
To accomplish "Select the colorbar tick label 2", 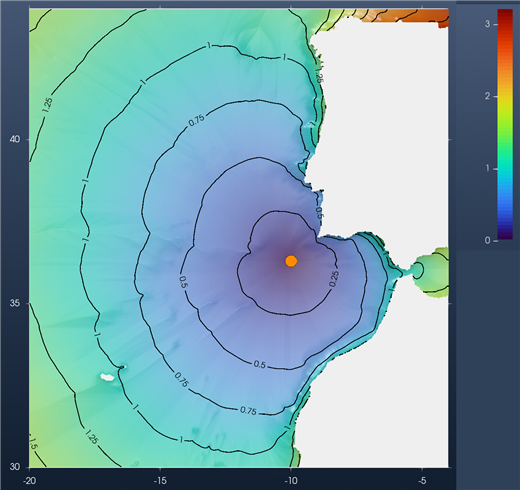I will click(x=487, y=96).
